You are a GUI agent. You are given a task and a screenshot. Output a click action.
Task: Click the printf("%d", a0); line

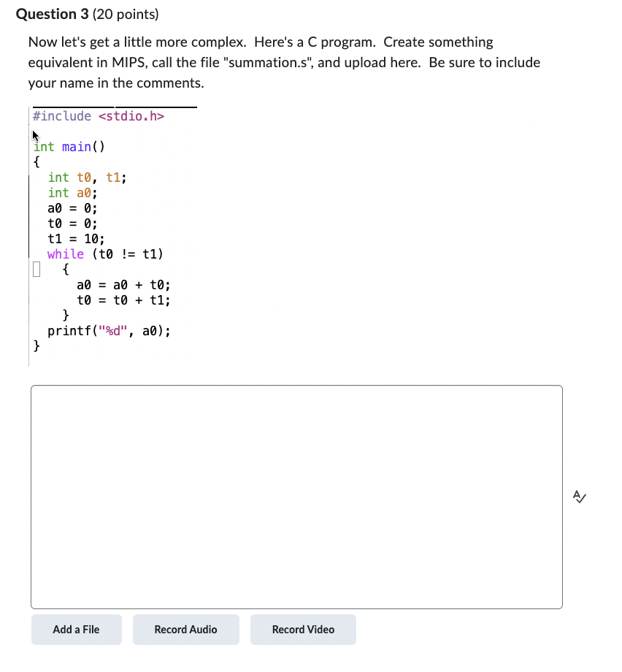(x=109, y=331)
